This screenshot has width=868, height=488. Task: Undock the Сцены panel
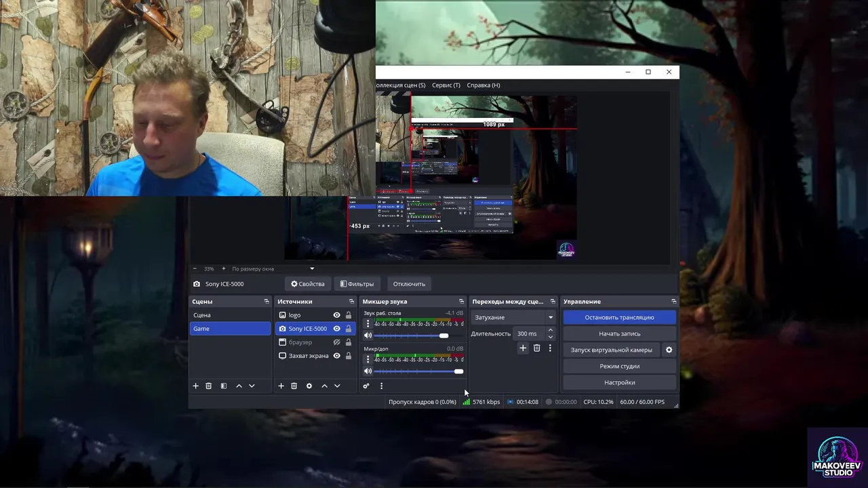point(267,301)
